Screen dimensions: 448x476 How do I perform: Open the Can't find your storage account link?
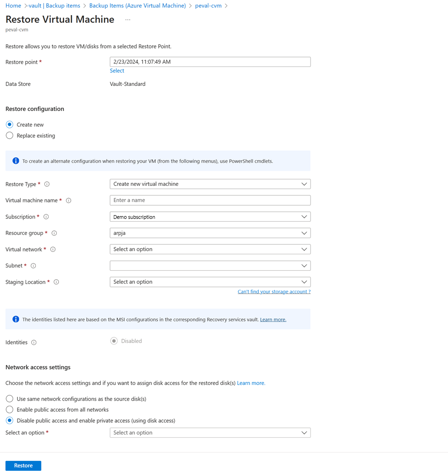(274, 292)
